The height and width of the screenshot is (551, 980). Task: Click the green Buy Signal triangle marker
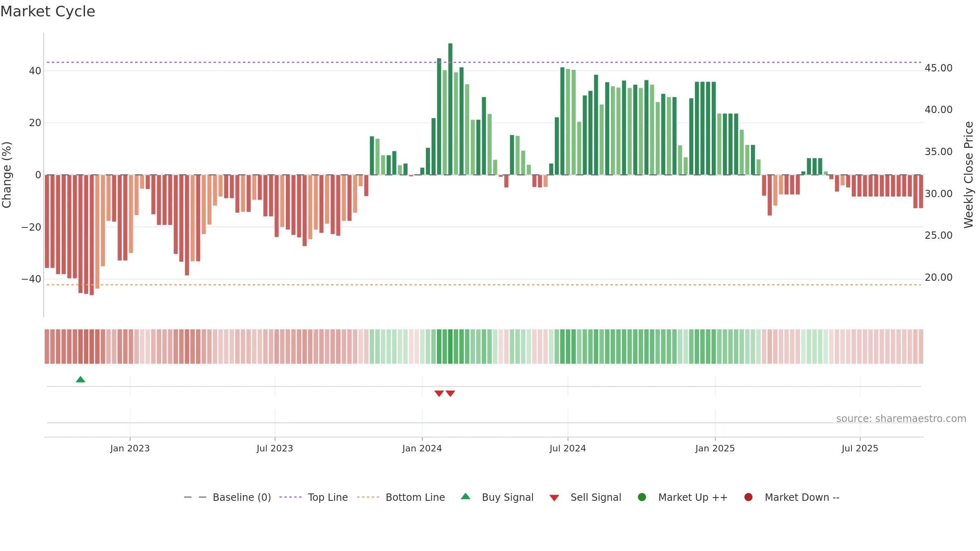click(x=80, y=380)
